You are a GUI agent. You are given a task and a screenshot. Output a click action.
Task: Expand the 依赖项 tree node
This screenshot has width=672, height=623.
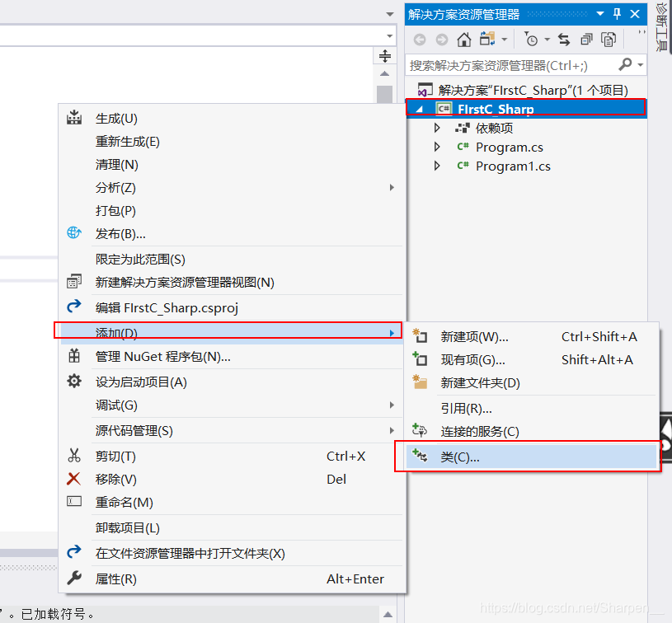tap(437, 128)
